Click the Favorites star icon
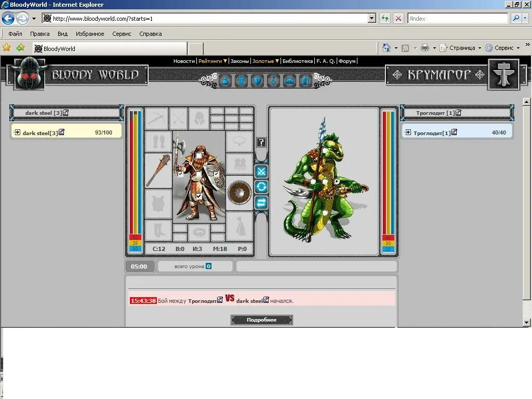 6,48
